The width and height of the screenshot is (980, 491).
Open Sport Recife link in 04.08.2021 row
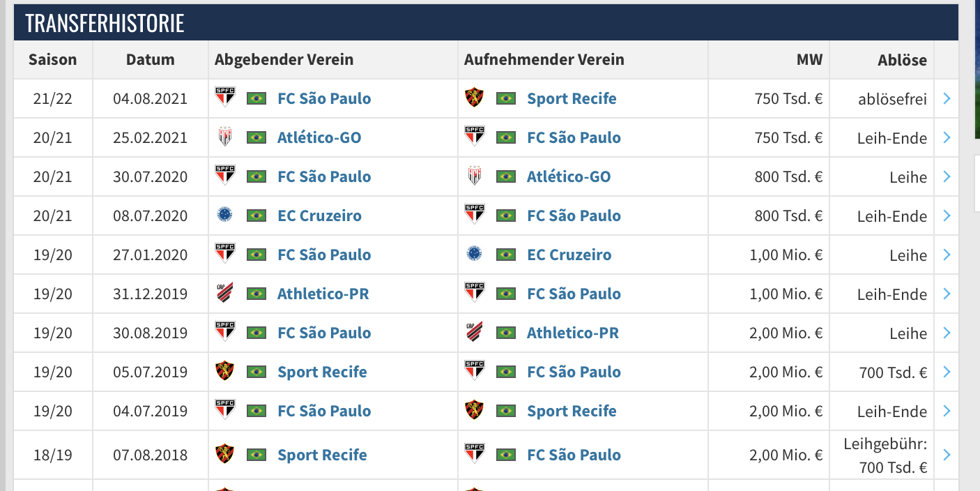coord(572,98)
